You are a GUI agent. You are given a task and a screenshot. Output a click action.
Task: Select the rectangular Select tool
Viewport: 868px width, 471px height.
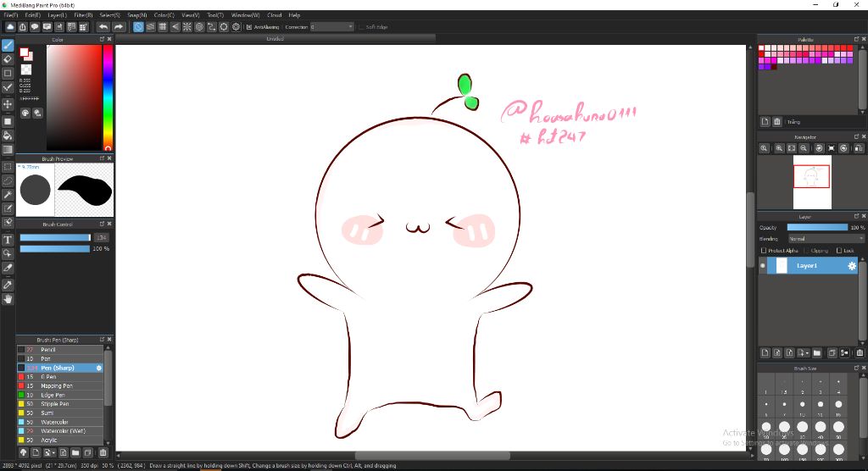(8, 167)
